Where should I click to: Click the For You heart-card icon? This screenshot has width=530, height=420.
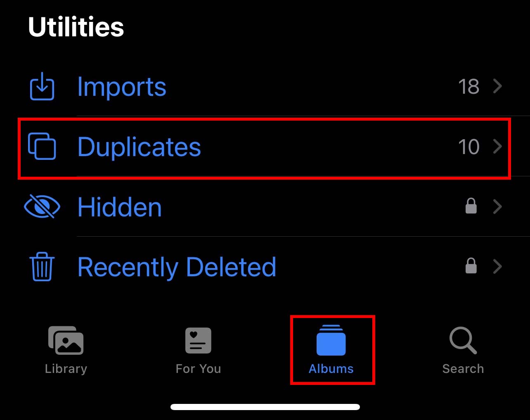coord(198,341)
